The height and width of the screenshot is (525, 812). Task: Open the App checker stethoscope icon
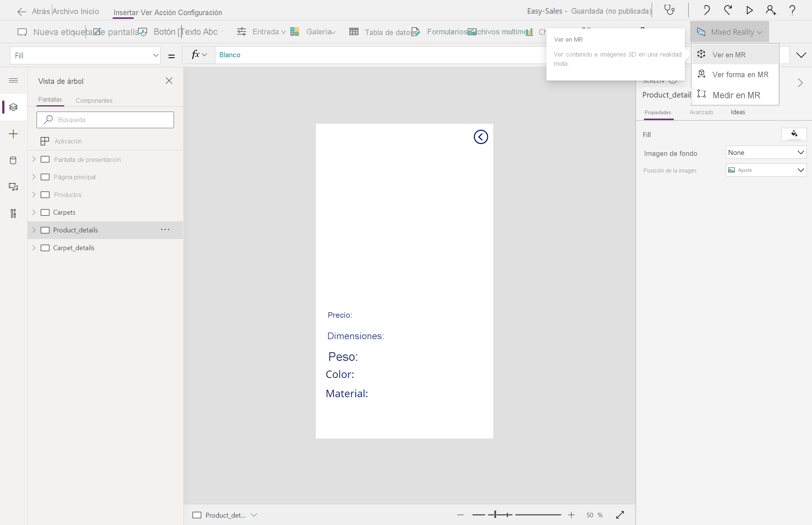[x=669, y=10]
